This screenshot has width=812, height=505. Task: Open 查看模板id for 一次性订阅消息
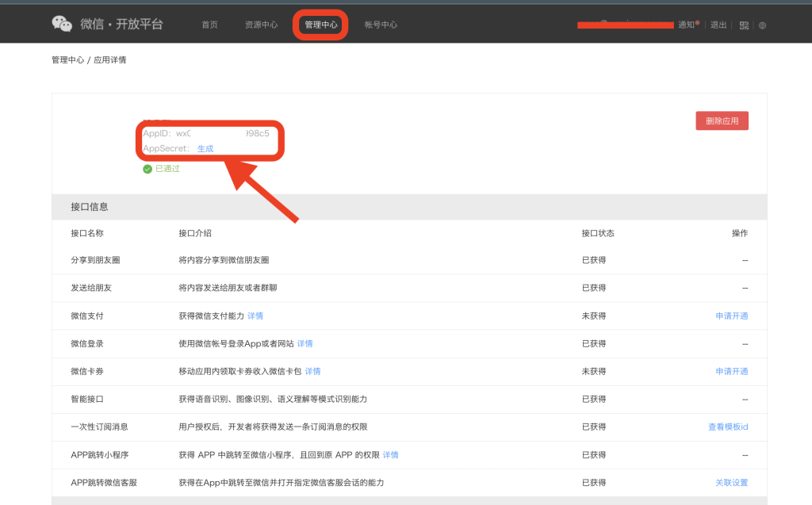(x=727, y=427)
